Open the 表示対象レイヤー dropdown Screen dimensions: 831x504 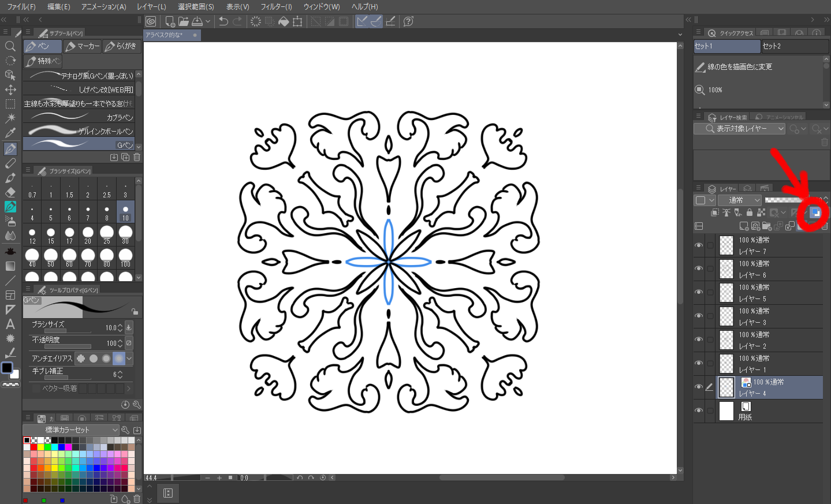pos(740,129)
